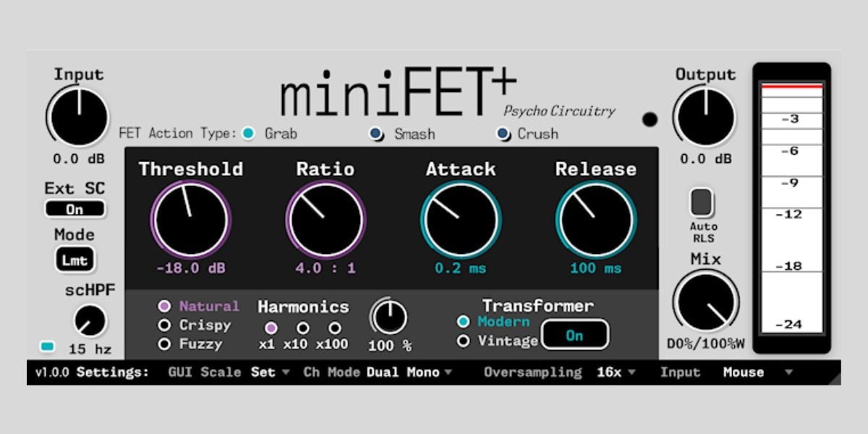Click the resize corner grip
Viewport: 868px width, 434px height.
tap(835, 378)
